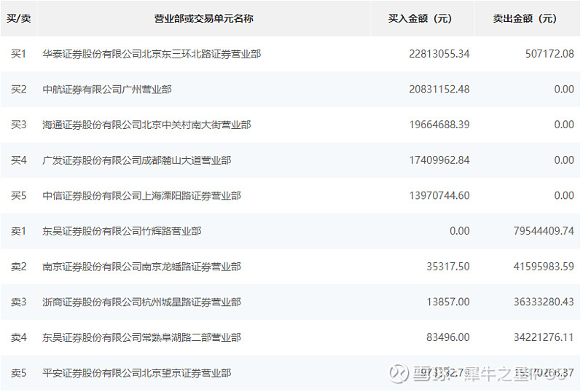583x392 pixels.
Task: Click the 买/卖 column header
Action: (x=19, y=18)
